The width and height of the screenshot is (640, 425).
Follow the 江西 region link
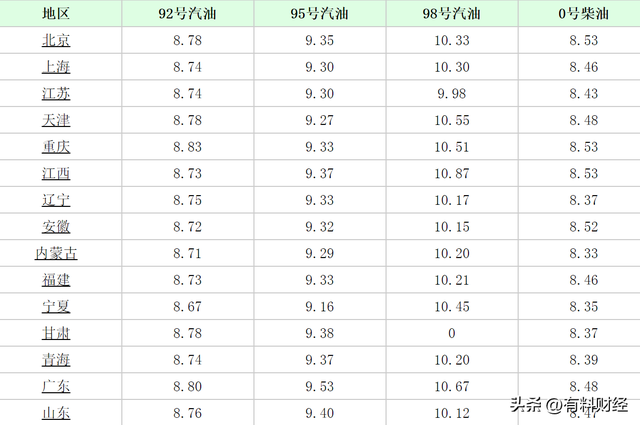click(x=56, y=174)
